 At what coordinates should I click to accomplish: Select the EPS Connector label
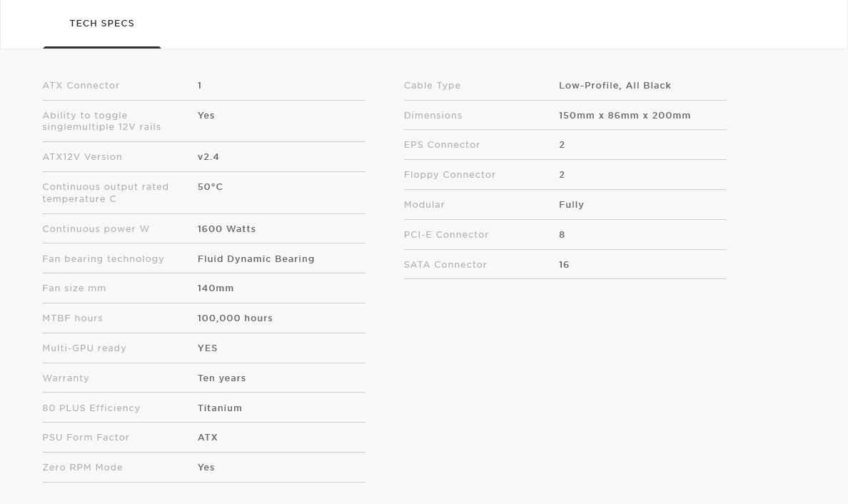coord(442,145)
